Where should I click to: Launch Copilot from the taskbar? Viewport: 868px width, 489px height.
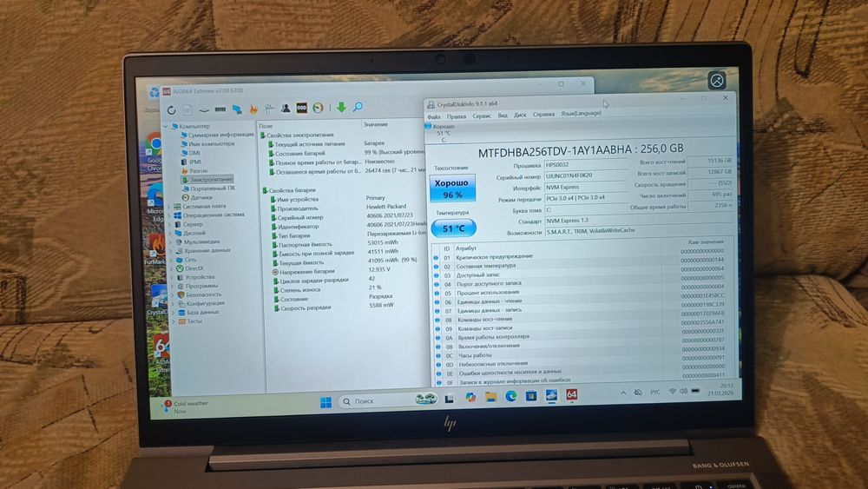coord(470,398)
